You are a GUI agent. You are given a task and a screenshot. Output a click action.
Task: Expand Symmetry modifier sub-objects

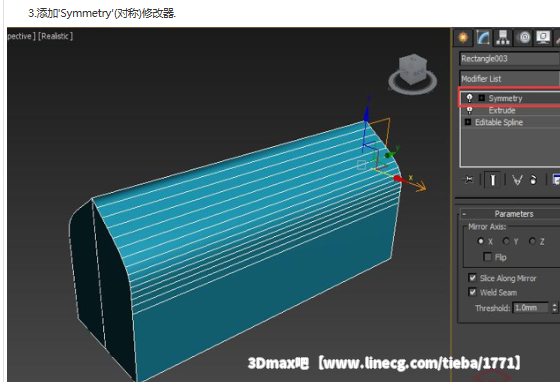(x=482, y=98)
